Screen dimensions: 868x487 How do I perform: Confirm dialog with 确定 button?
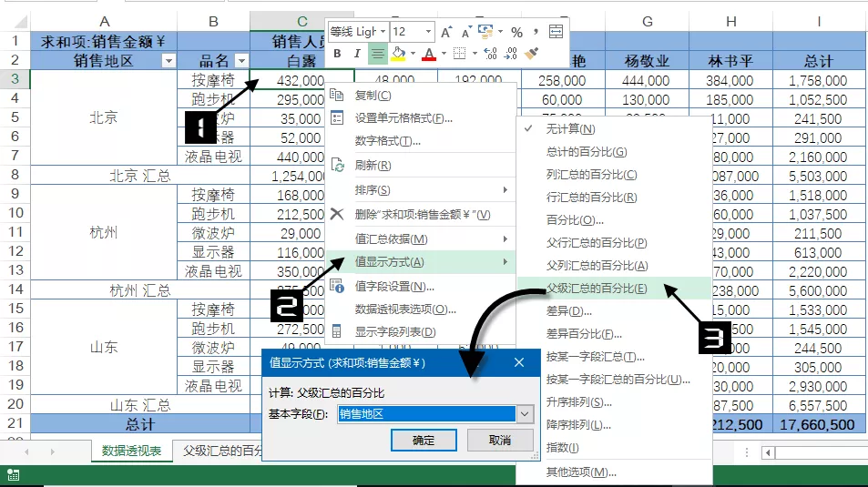[x=424, y=440]
